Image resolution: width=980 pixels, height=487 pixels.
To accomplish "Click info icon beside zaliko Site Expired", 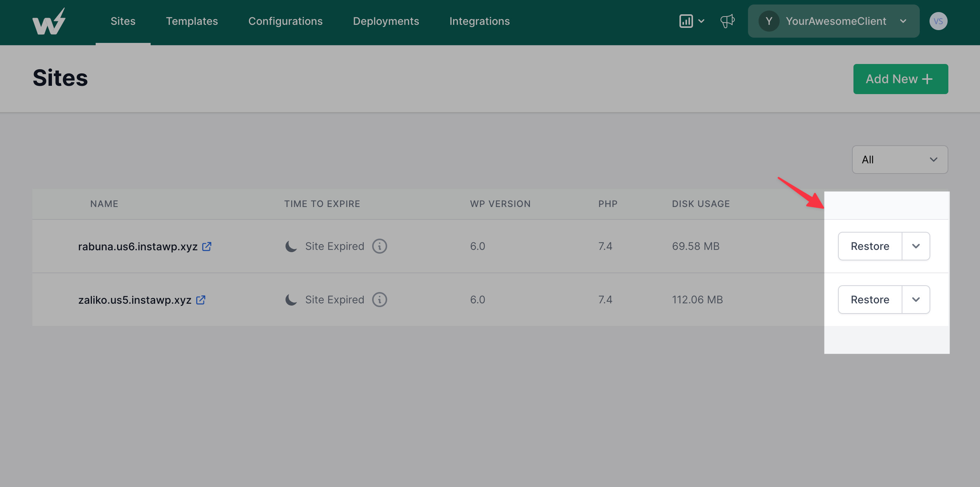I will [x=379, y=300].
